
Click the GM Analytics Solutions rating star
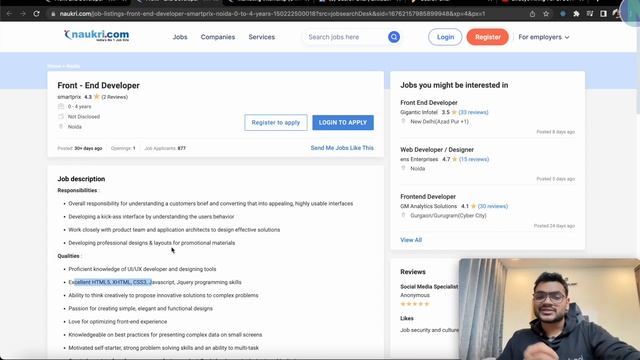coord(473,206)
